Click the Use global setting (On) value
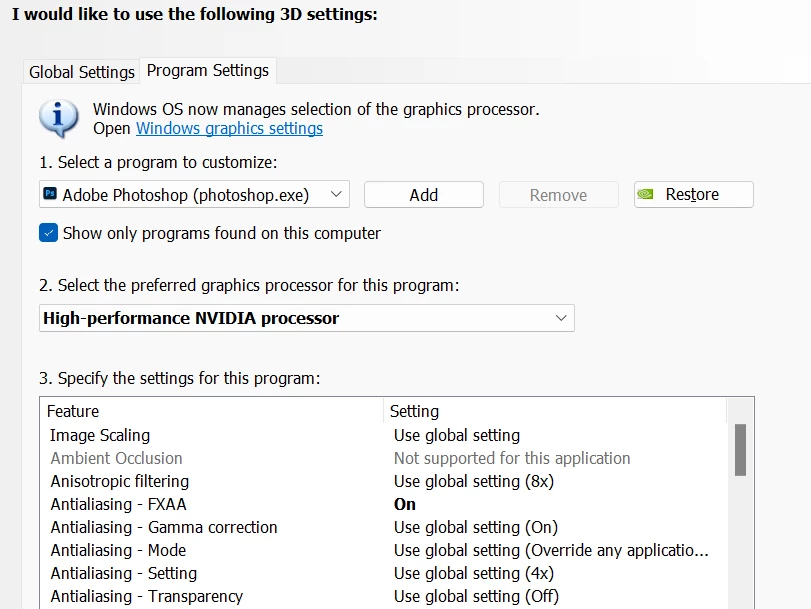The height and width of the screenshot is (609, 811). [x=476, y=527]
